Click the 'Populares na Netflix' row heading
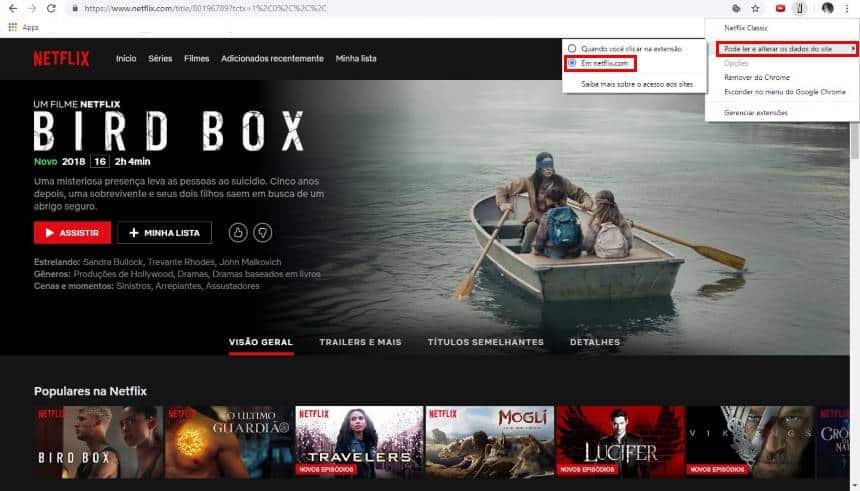860x491 pixels. [90, 391]
